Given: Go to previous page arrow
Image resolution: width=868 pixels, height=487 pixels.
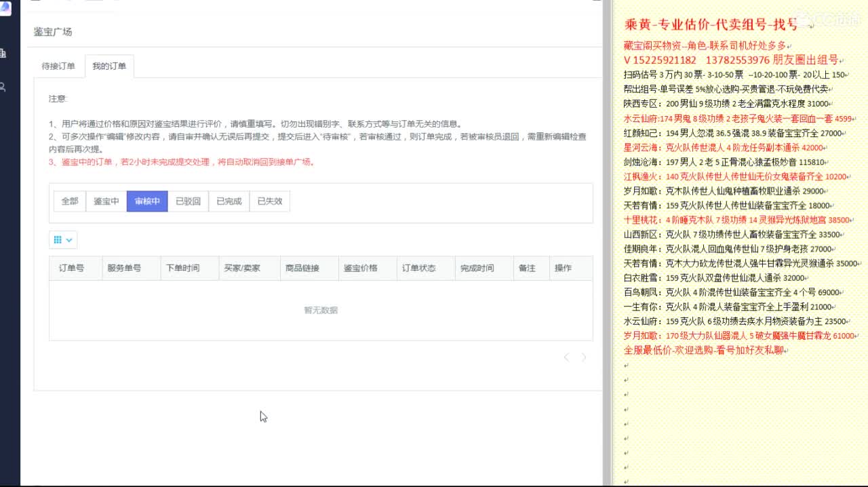Looking at the screenshot, I should [566, 357].
